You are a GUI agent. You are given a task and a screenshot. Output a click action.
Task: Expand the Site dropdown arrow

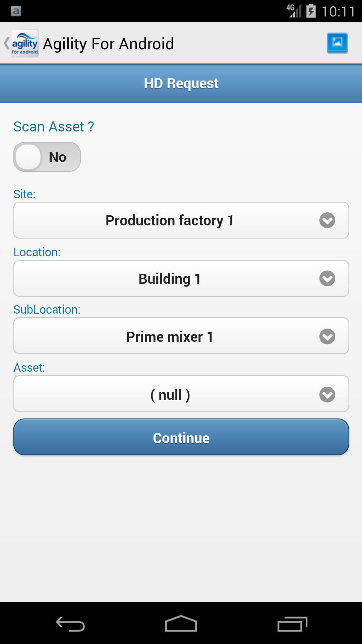[327, 220]
